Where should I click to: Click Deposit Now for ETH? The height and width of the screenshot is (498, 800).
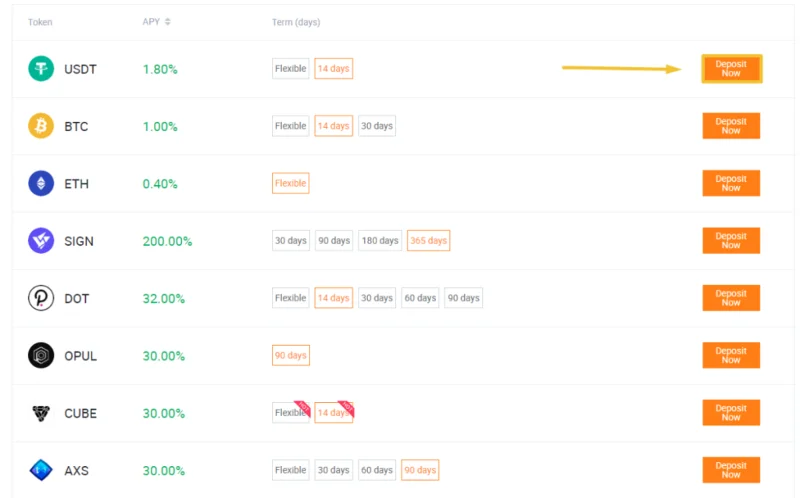pos(731,183)
